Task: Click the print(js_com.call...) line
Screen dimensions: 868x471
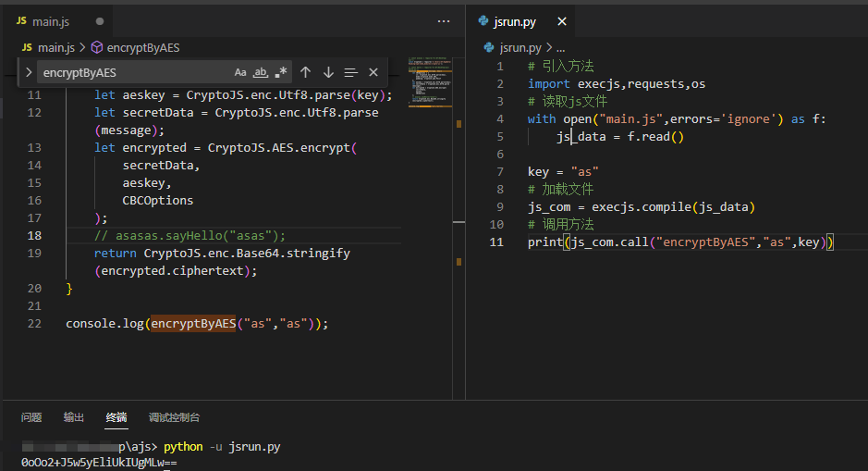Action: pos(680,242)
